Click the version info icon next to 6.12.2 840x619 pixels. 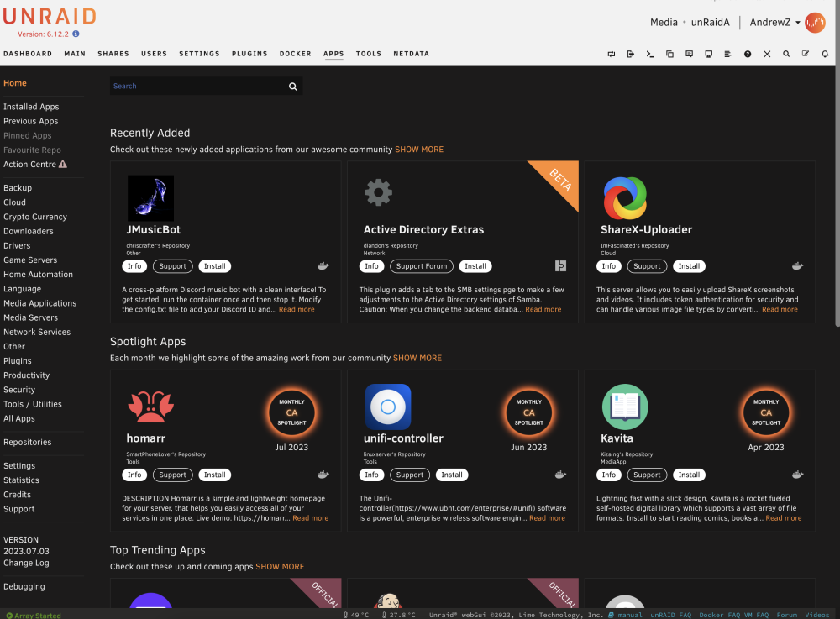click(76, 34)
